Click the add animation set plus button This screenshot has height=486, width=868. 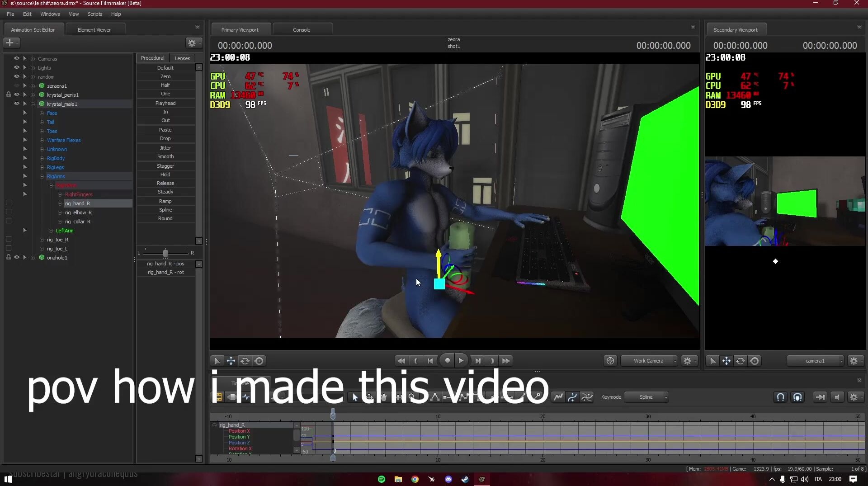coord(11,43)
